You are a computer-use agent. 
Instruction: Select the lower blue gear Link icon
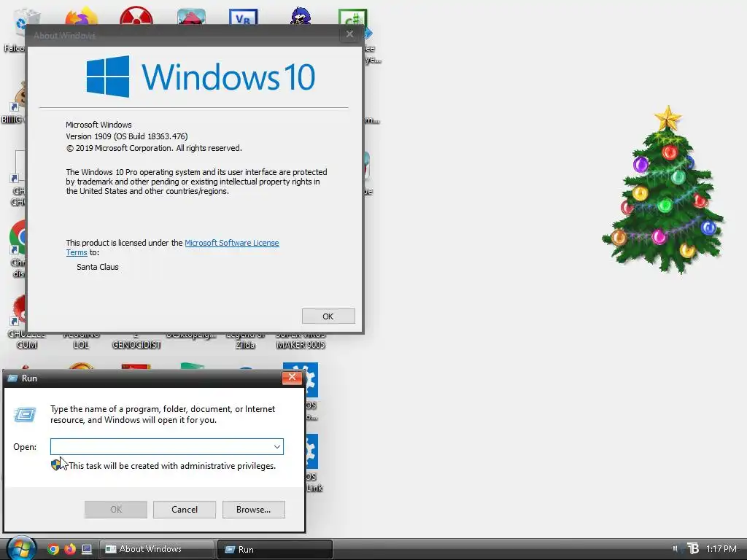coord(311,451)
